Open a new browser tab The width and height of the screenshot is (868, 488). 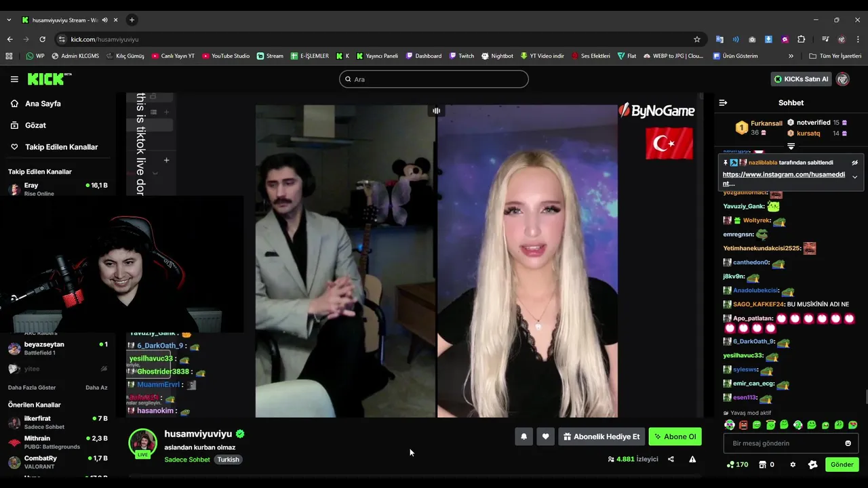(132, 20)
